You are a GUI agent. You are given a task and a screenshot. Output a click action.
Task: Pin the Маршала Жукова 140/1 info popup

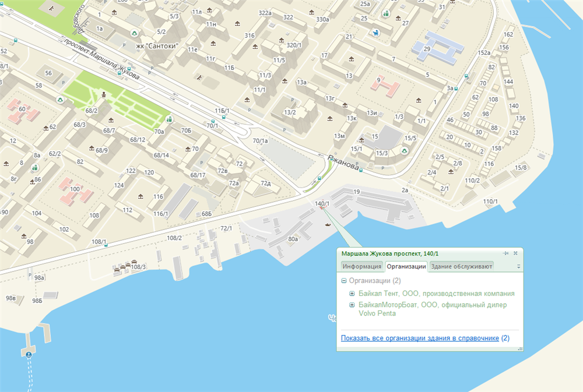pos(505,253)
